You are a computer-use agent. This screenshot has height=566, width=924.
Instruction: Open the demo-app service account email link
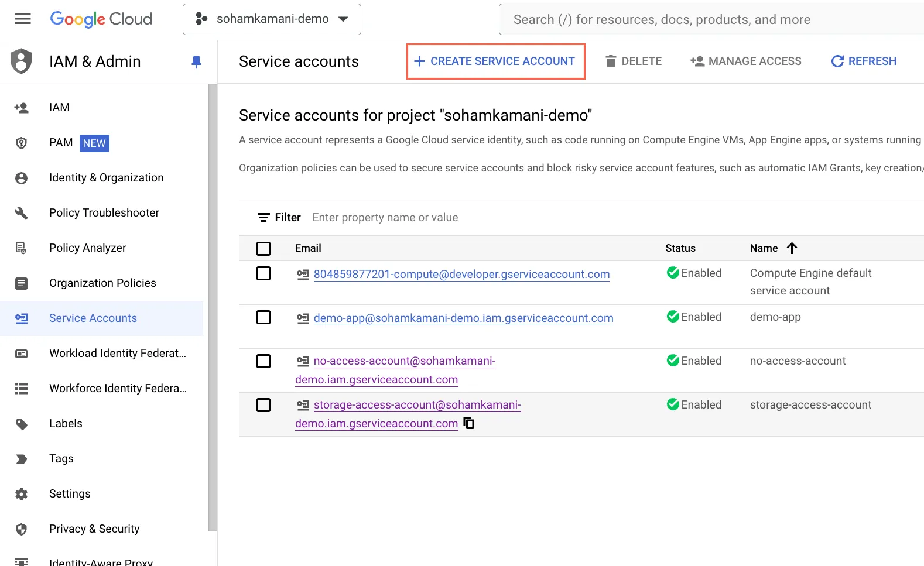463,318
